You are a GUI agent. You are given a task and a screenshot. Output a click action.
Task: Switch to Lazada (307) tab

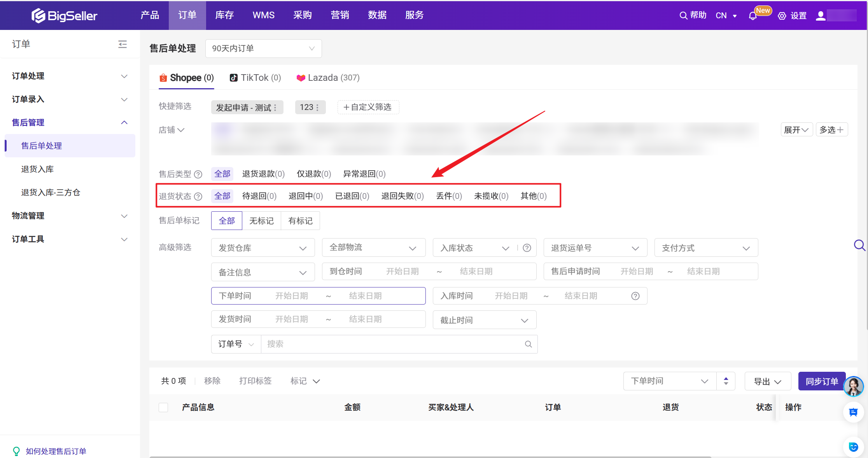pyautogui.click(x=328, y=78)
